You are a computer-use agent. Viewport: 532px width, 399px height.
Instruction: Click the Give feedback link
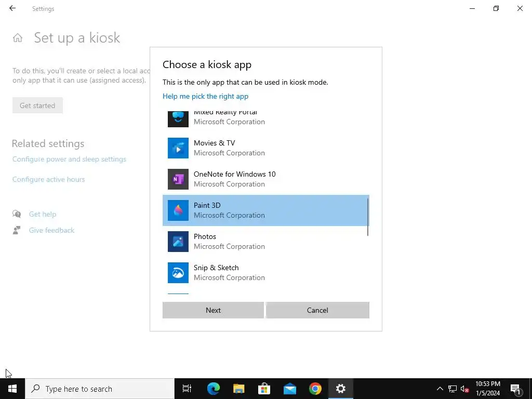(x=51, y=230)
